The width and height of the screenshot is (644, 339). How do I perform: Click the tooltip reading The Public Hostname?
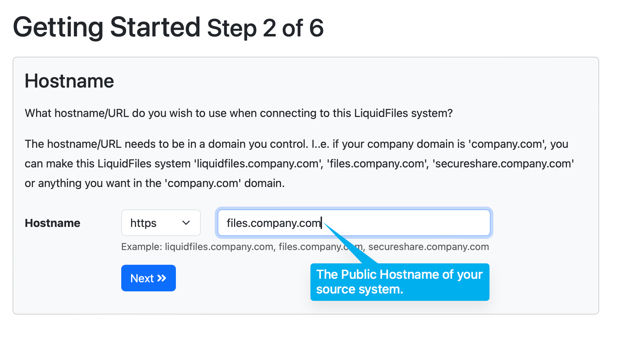coord(399,282)
